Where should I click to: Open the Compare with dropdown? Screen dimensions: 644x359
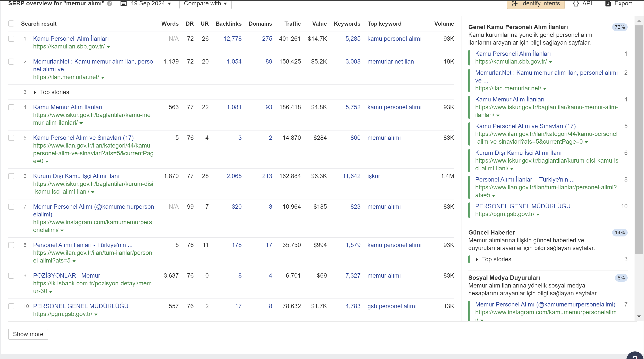pos(206,3)
